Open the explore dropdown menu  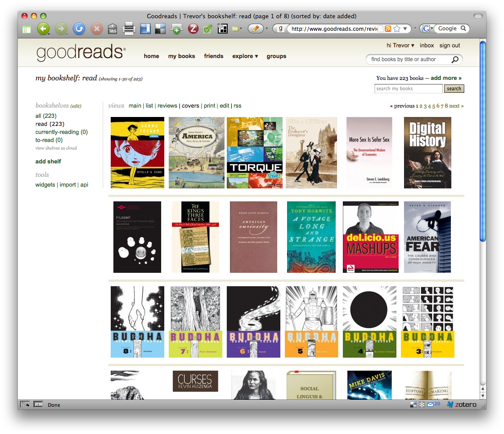pyautogui.click(x=245, y=56)
